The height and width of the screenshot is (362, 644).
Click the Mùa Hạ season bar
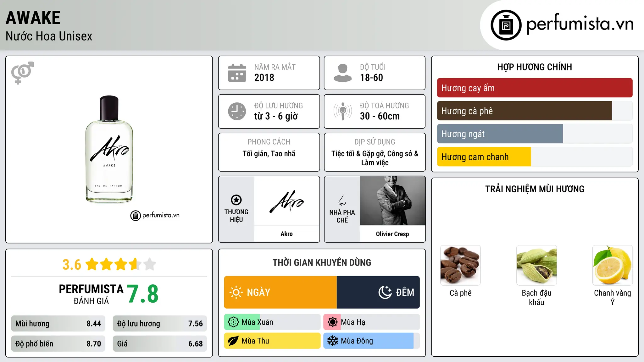[x=372, y=322]
